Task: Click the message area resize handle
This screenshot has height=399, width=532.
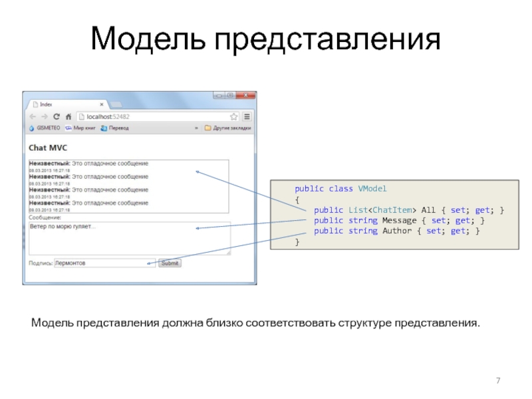Action: coord(228,253)
